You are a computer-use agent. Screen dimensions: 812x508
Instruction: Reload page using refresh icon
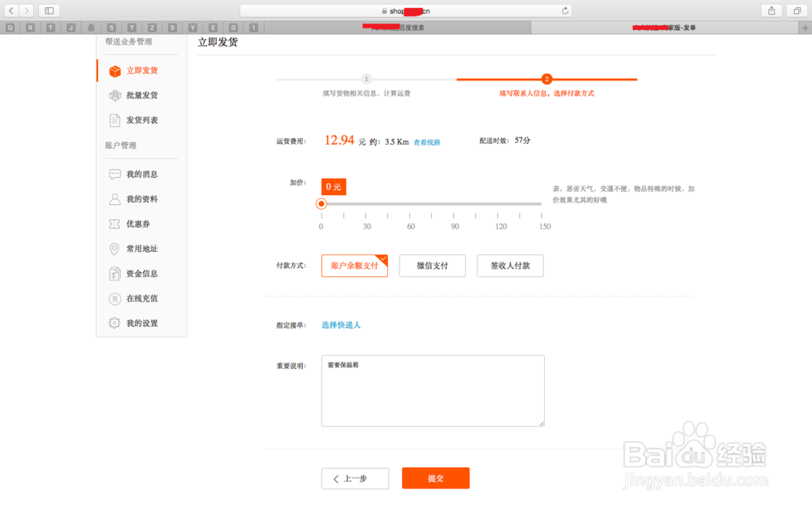pyautogui.click(x=565, y=11)
